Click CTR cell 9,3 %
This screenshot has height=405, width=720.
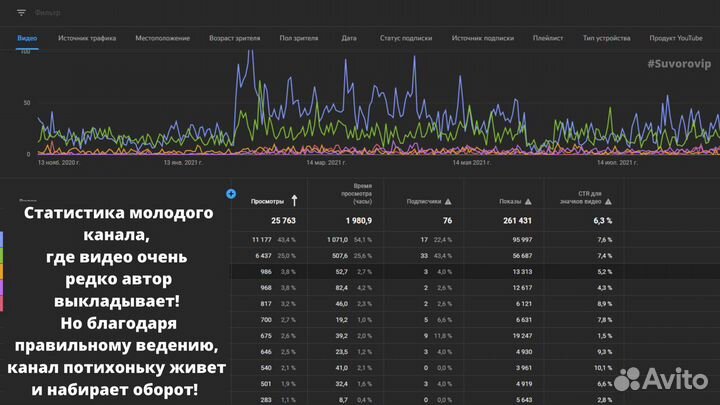click(x=605, y=352)
